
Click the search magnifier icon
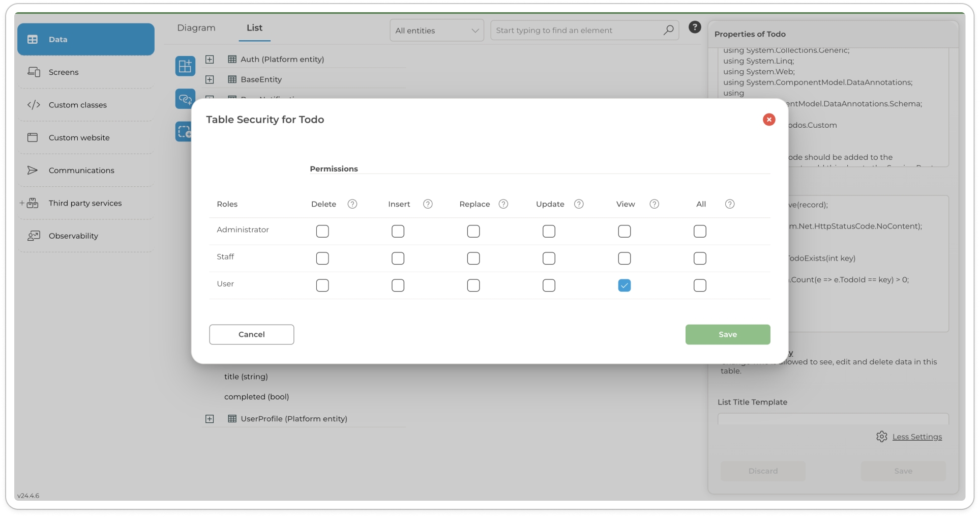coord(668,31)
